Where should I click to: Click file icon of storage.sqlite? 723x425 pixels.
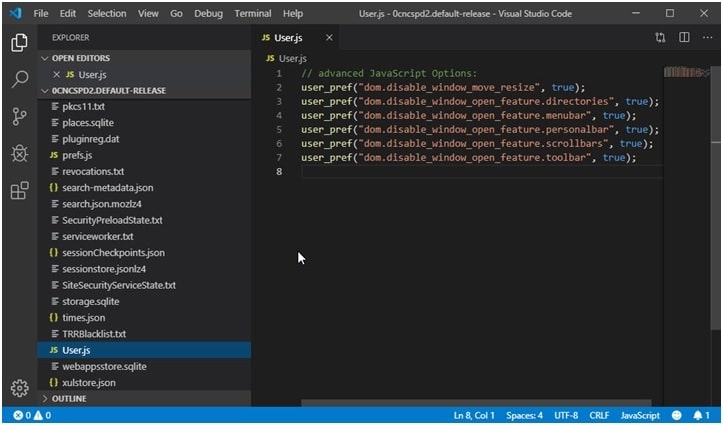click(55, 301)
